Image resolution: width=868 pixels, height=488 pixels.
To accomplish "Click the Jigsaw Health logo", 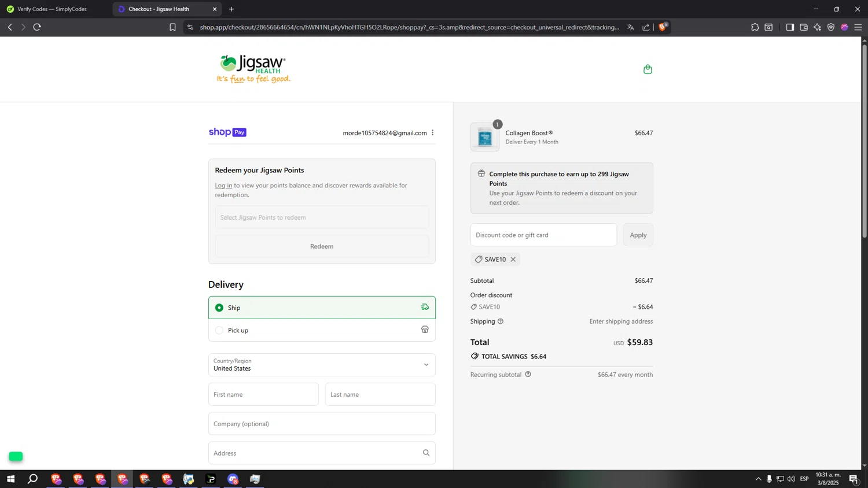I will pos(253,69).
